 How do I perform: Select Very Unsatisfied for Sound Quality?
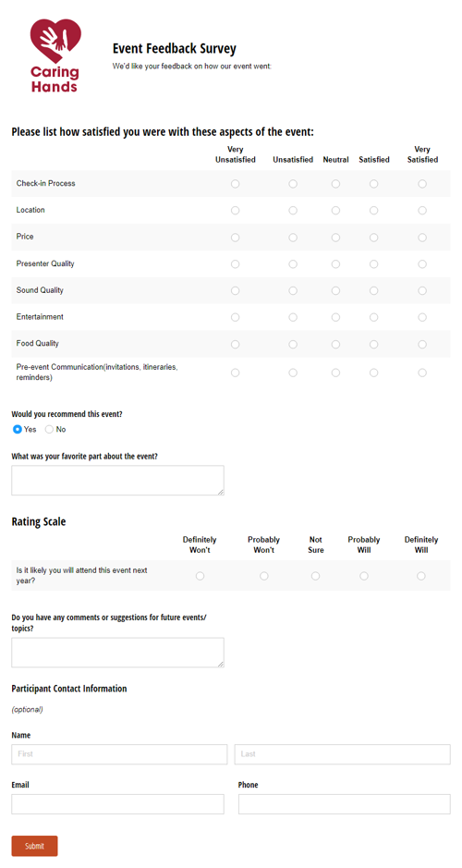pyautogui.click(x=235, y=290)
